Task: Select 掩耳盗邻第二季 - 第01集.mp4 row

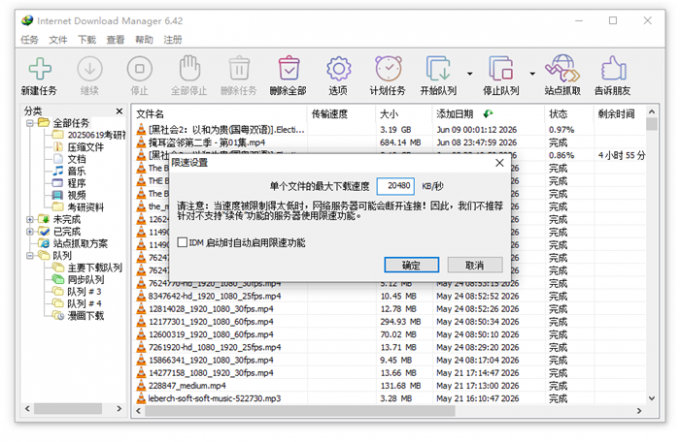Action: click(206, 142)
